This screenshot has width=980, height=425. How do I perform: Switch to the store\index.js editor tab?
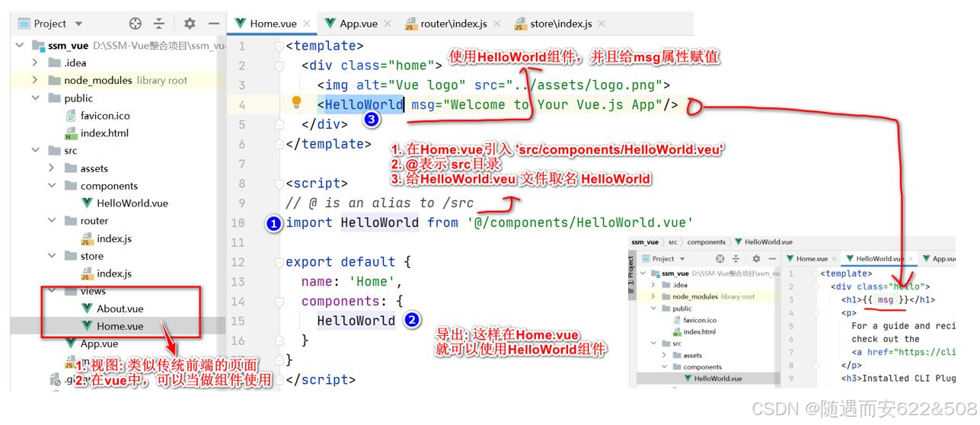(559, 24)
